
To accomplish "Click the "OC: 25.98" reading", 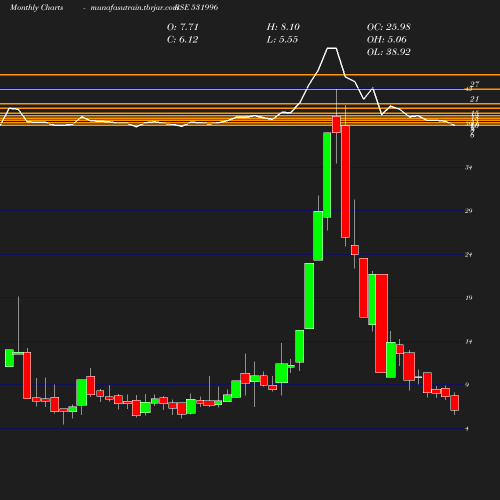I will click(x=389, y=27).
